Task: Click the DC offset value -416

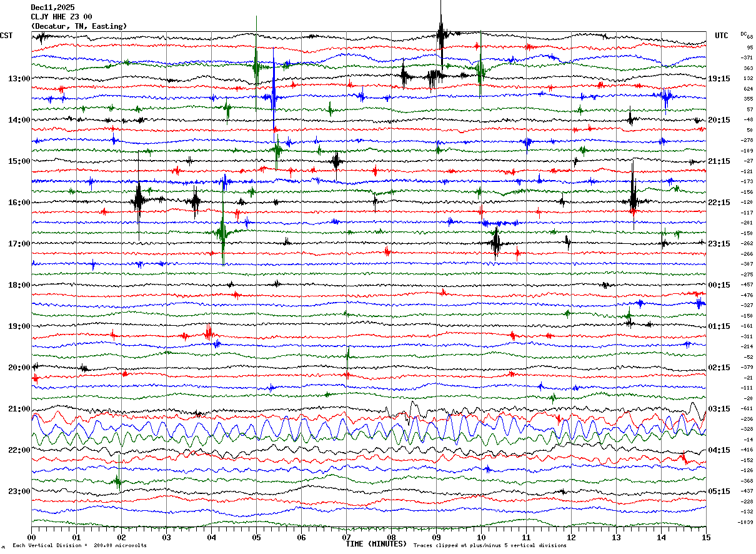Action: pos(747,450)
